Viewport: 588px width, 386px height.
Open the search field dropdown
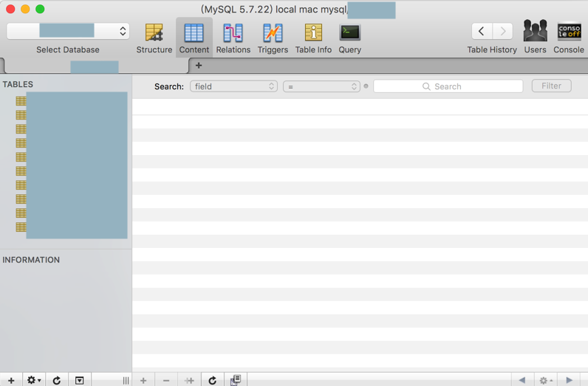click(233, 86)
